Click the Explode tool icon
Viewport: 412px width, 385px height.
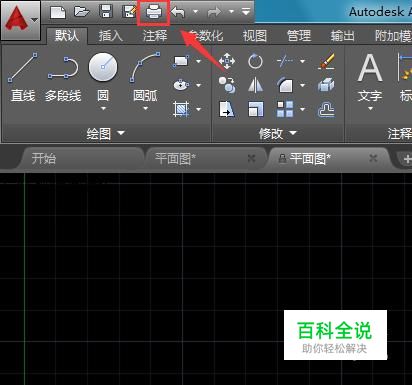pos(326,85)
